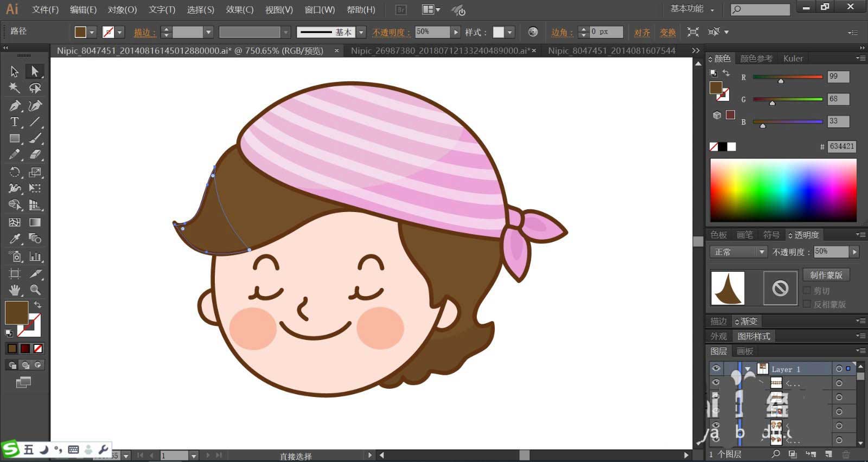The image size is (868, 462).
Task: Toggle the 剪切 clip checkbox
Action: [807, 291]
